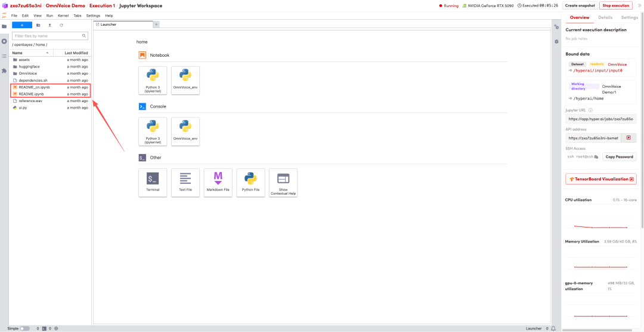Screen dimensions: 644x332
Task: Click the blue new launcher plus button
Action: tap(22, 25)
